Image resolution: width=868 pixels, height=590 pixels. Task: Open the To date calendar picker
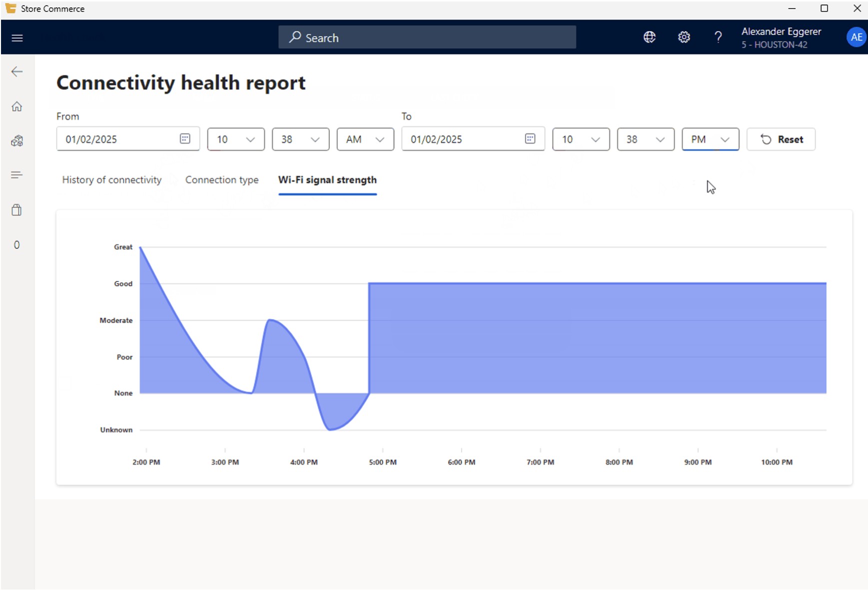530,138
